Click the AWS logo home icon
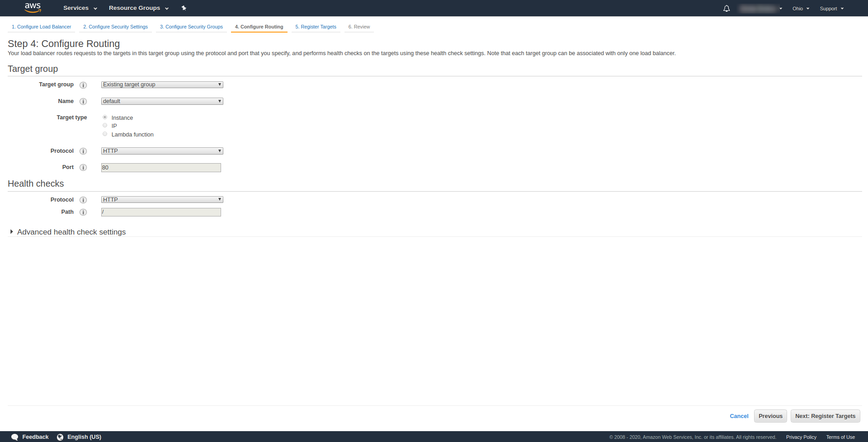This screenshot has width=868, height=442. pyautogui.click(x=33, y=8)
